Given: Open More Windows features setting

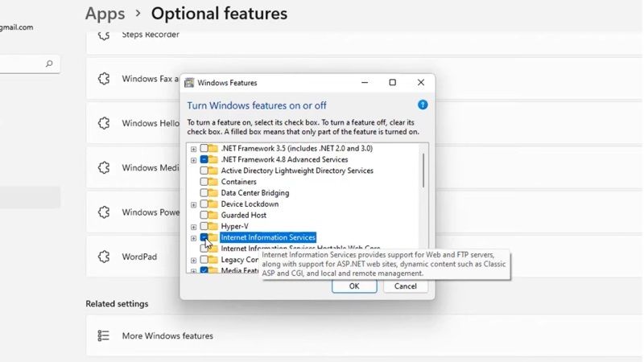Looking at the screenshot, I should click(x=364, y=335).
